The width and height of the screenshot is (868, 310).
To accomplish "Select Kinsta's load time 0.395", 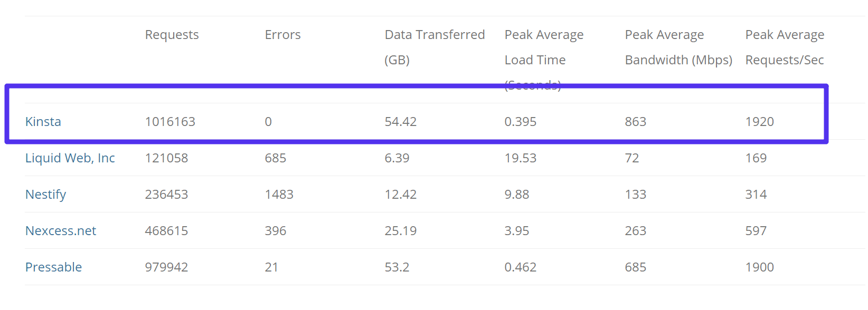I will (x=521, y=122).
